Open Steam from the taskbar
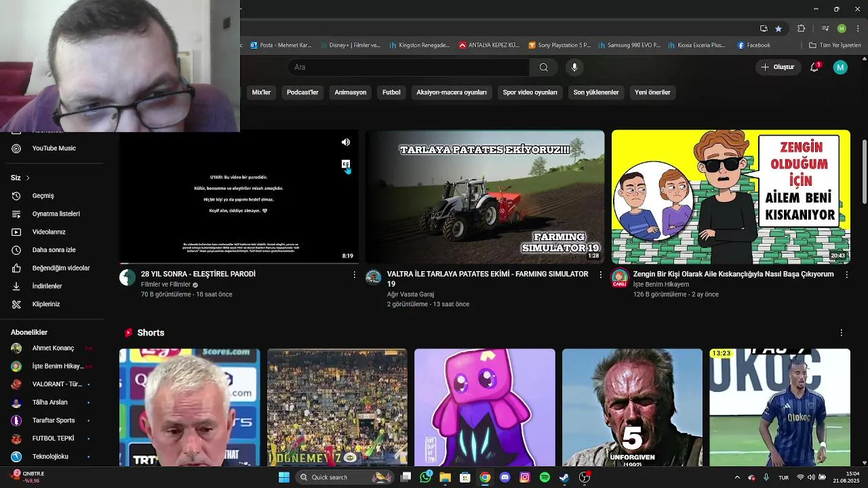 click(564, 477)
